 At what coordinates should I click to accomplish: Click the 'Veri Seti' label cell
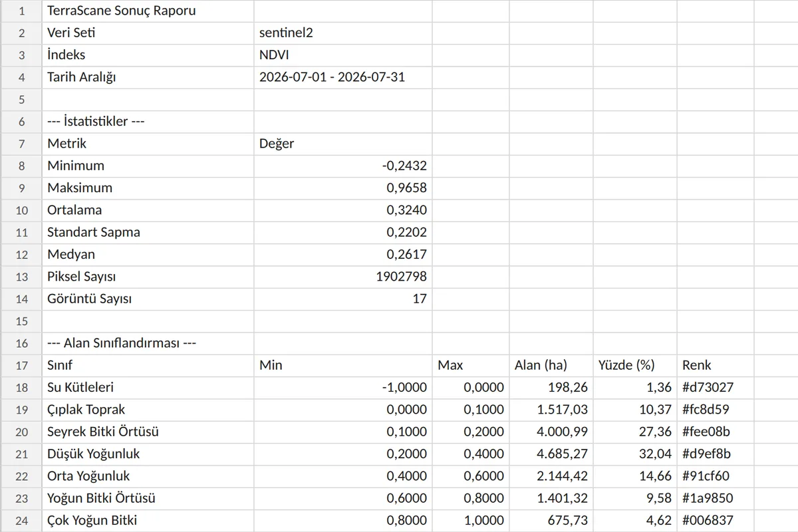coord(148,33)
